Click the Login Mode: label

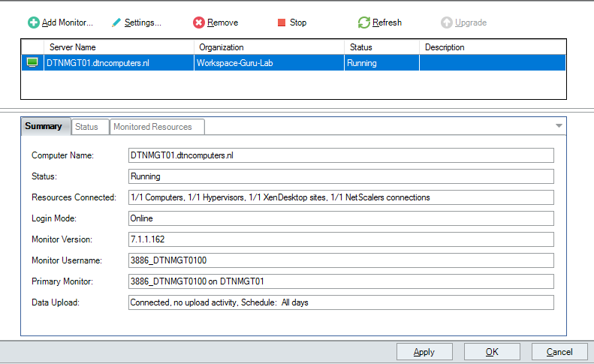(54, 218)
